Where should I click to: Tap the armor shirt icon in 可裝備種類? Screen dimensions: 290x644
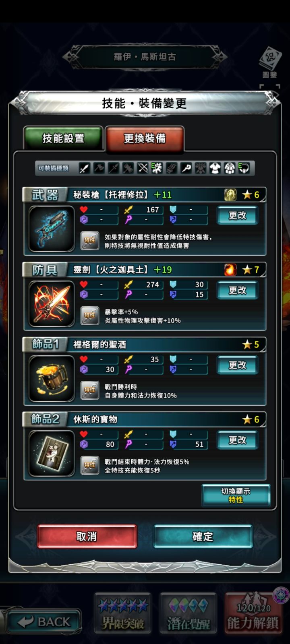[215, 168]
